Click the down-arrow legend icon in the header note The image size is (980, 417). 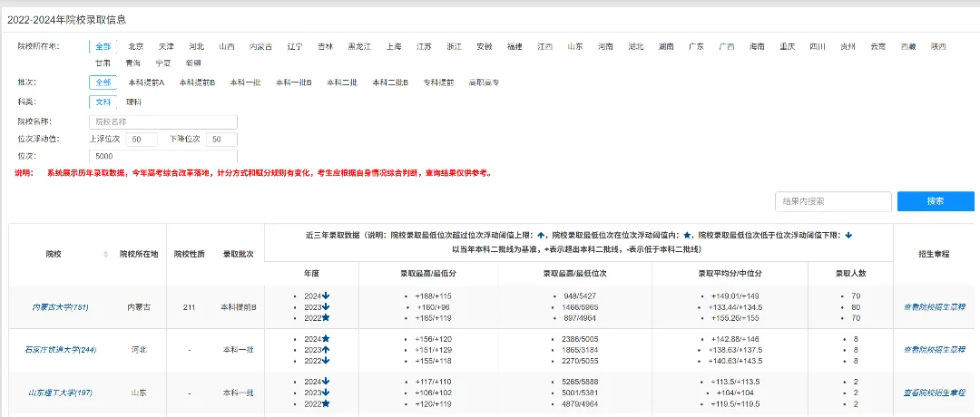(848, 236)
